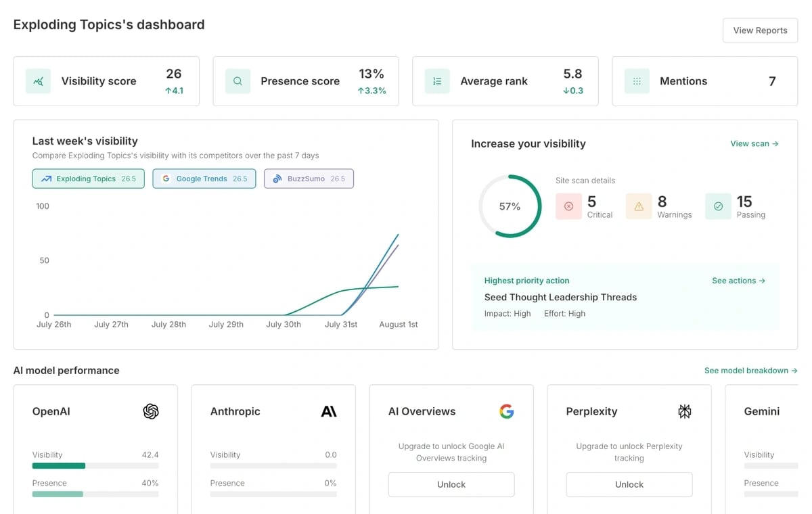Open the Visibility score card

106,81
